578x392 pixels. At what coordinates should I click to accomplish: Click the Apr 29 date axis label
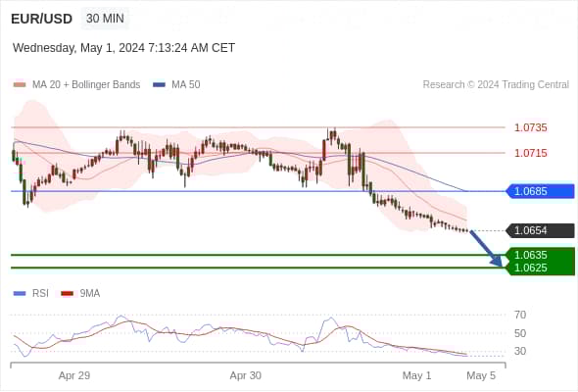(x=74, y=375)
